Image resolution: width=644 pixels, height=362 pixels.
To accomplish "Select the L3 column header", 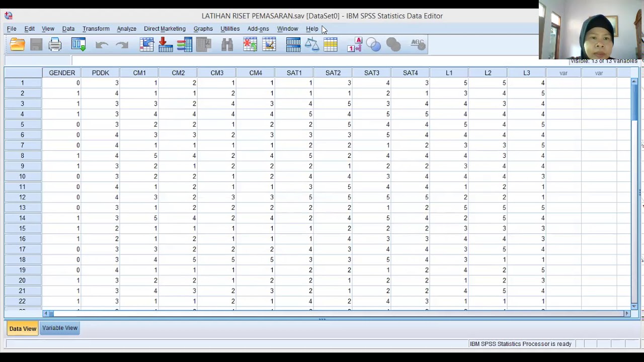I will click(x=527, y=73).
